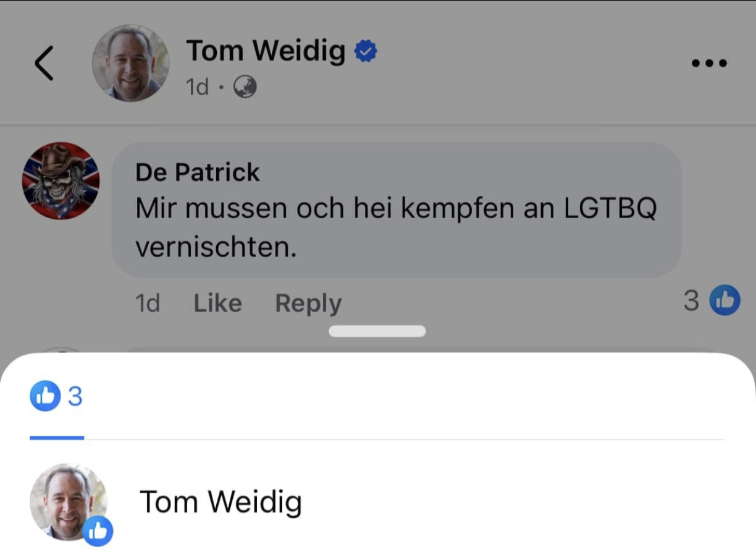Like De Patrick's comment
756x560 pixels.
pyautogui.click(x=217, y=303)
